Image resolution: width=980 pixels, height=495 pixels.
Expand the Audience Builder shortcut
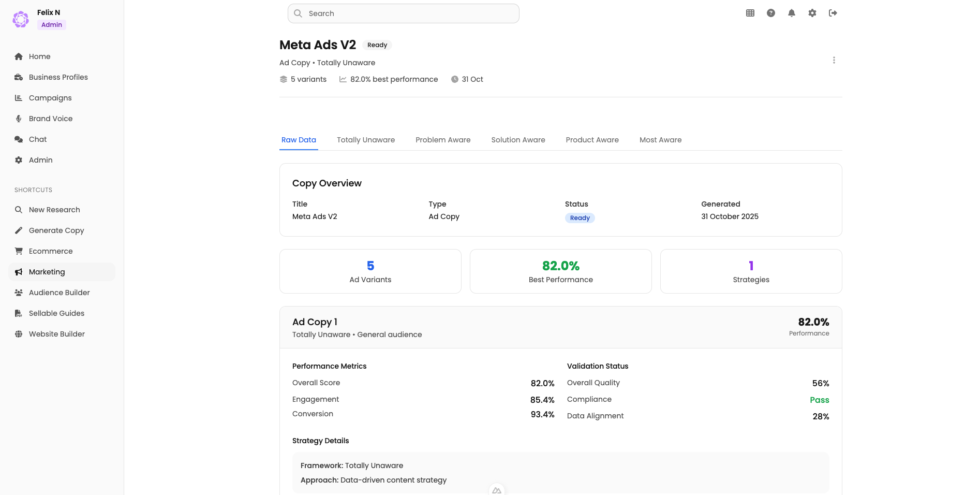pos(58,293)
